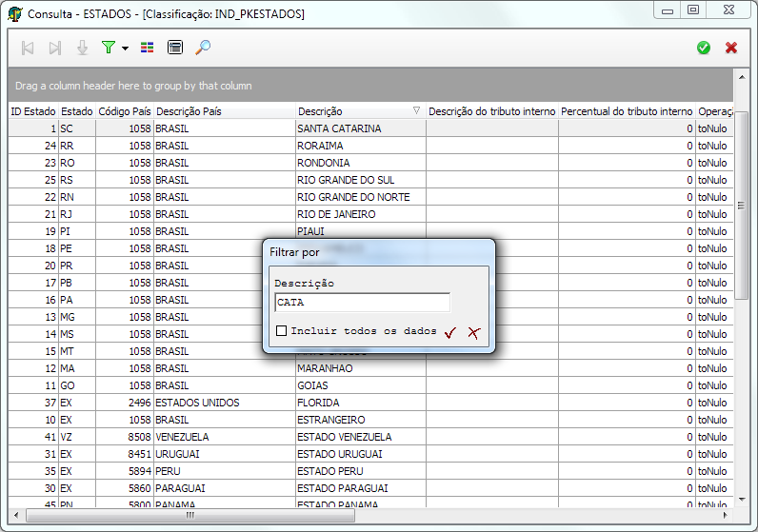Go to last record arrow icon
Screen dimensions: 758x532
tap(55, 48)
